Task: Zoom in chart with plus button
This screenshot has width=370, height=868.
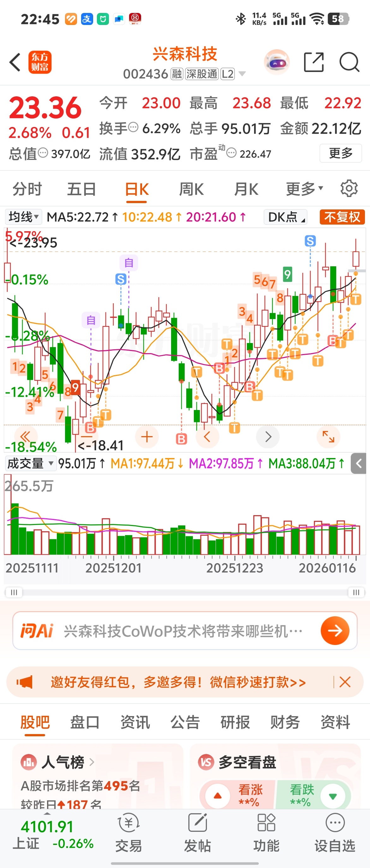Action: (x=147, y=437)
